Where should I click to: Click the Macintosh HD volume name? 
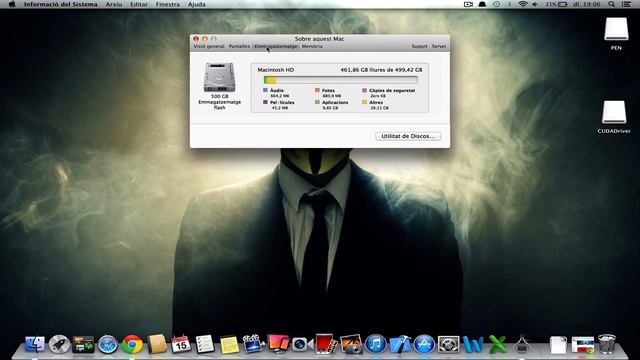[x=276, y=70]
